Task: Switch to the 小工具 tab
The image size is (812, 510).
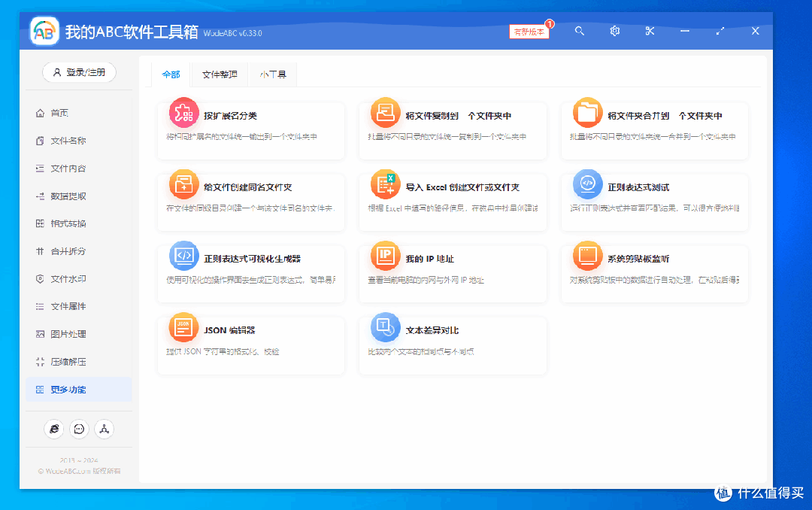Action: [x=272, y=74]
